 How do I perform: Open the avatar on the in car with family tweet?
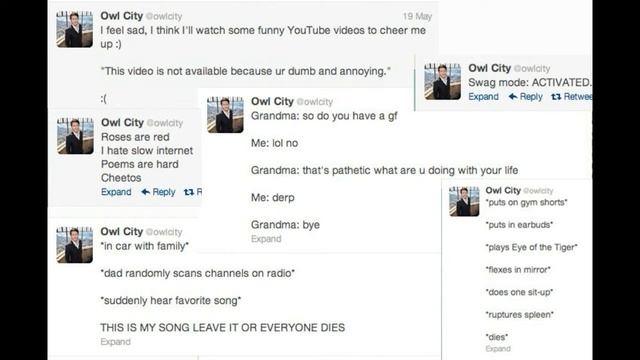click(75, 245)
